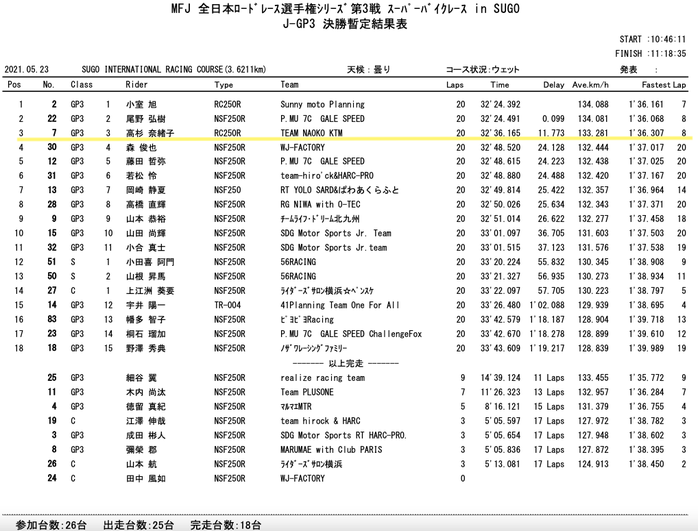Click bike type 'NSF250' in row seven
The height and width of the screenshot is (531, 698).
pos(227,191)
